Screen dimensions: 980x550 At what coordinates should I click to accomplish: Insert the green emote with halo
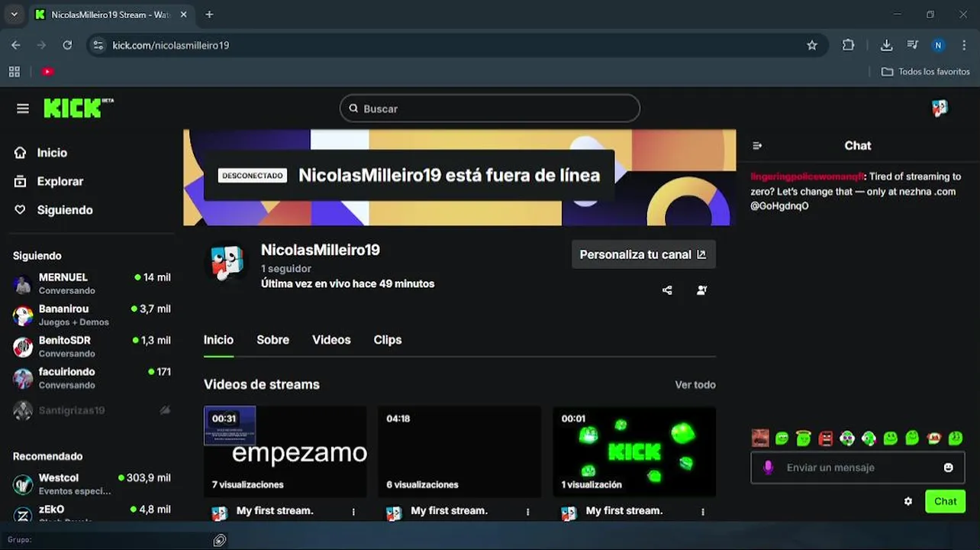pos(803,438)
